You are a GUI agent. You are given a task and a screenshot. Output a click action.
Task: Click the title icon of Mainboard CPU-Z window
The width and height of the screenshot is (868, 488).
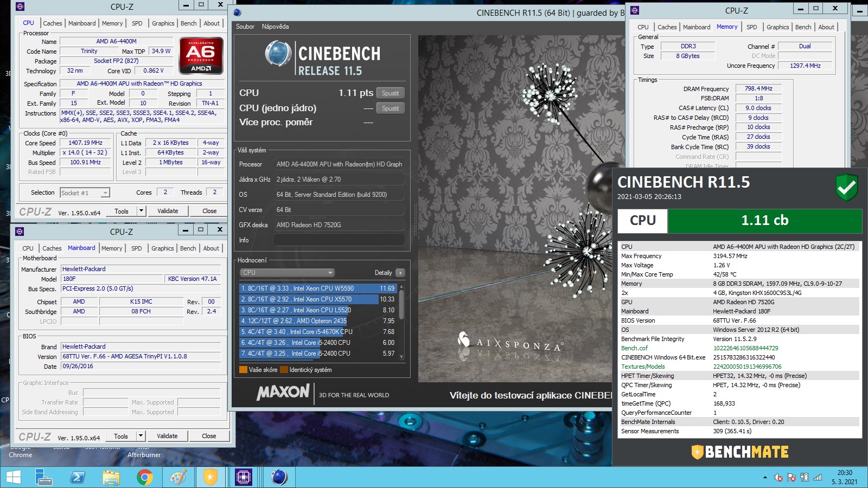(20, 232)
